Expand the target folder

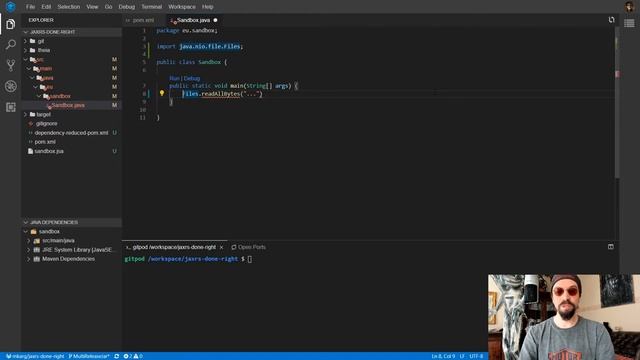[25, 115]
